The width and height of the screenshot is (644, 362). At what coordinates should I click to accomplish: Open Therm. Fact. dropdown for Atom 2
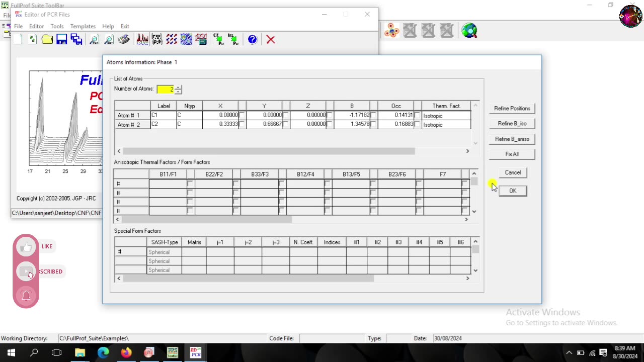(x=446, y=125)
